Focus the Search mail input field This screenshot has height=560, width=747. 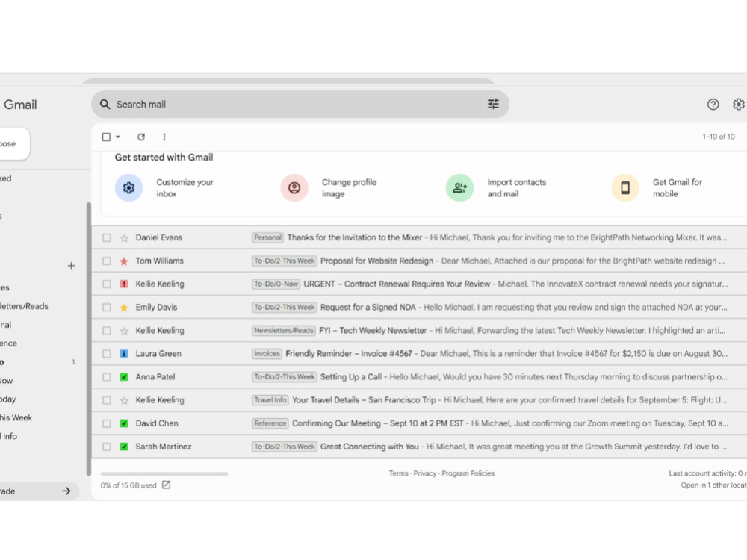coord(300,105)
